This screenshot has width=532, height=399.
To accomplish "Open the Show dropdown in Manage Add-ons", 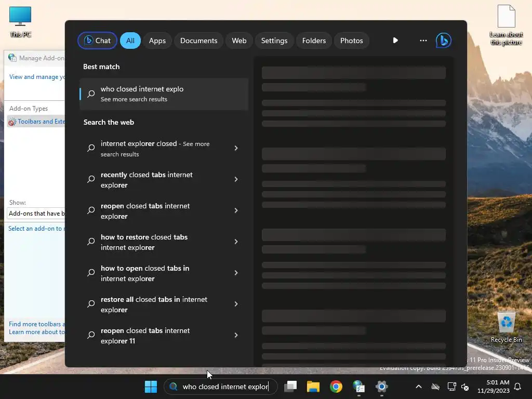I will tap(36, 214).
